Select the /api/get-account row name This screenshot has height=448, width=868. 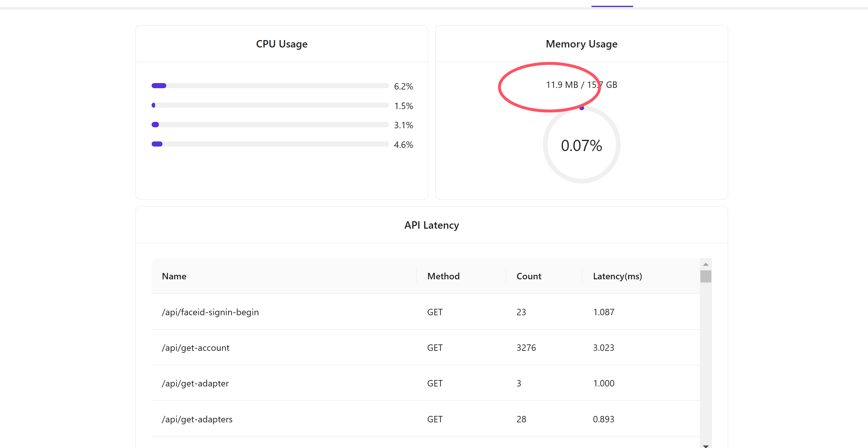tap(195, 348)
